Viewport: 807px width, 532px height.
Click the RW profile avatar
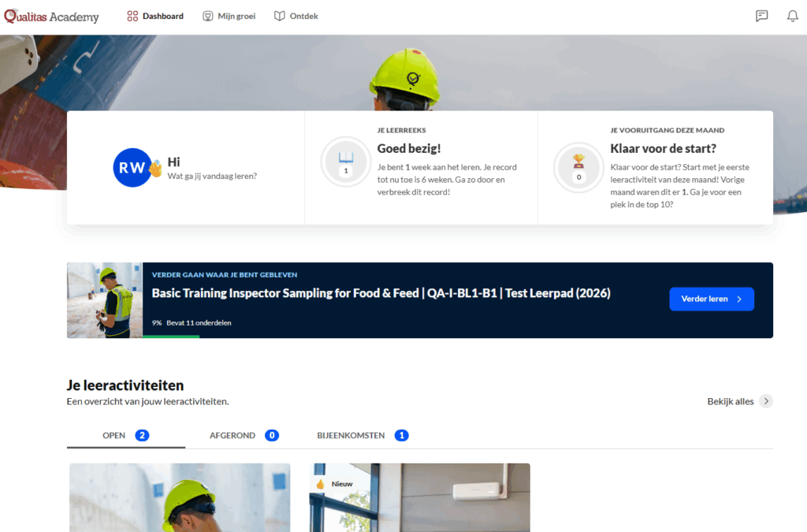(x=132, y=167)
